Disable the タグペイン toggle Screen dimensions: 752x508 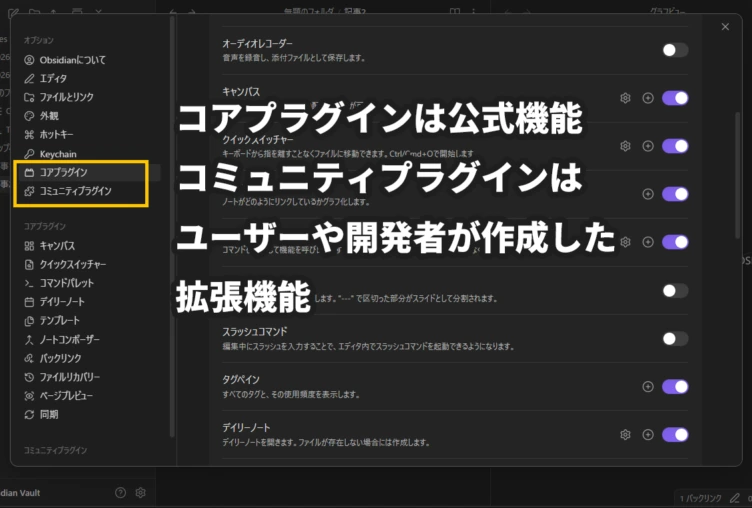[675, 386]
